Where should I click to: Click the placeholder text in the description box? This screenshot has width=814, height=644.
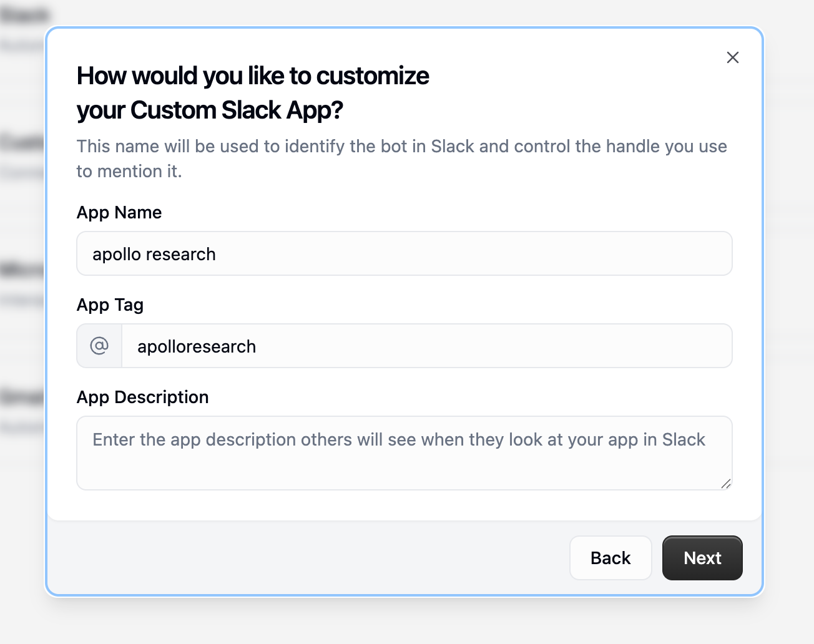click(398, 439)
